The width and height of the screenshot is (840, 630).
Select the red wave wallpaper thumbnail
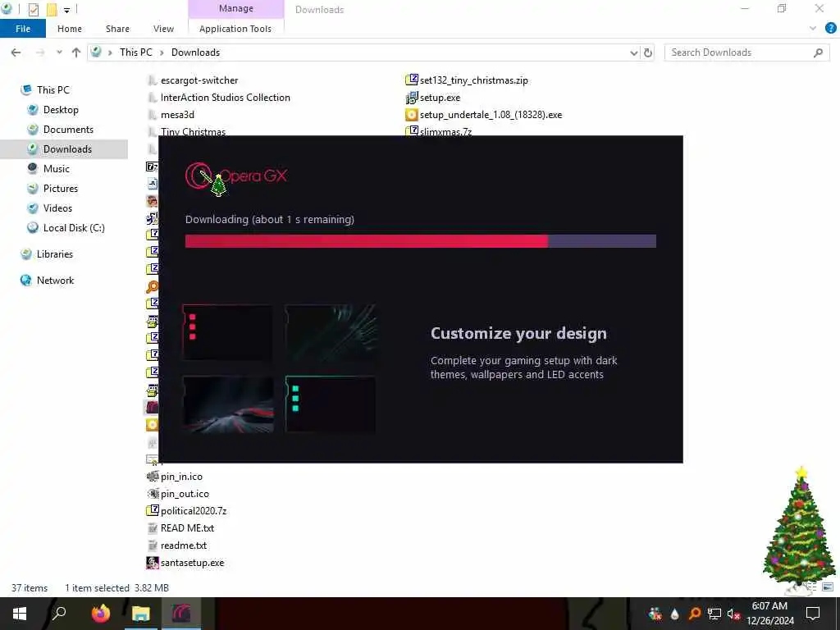coord(227,404)
